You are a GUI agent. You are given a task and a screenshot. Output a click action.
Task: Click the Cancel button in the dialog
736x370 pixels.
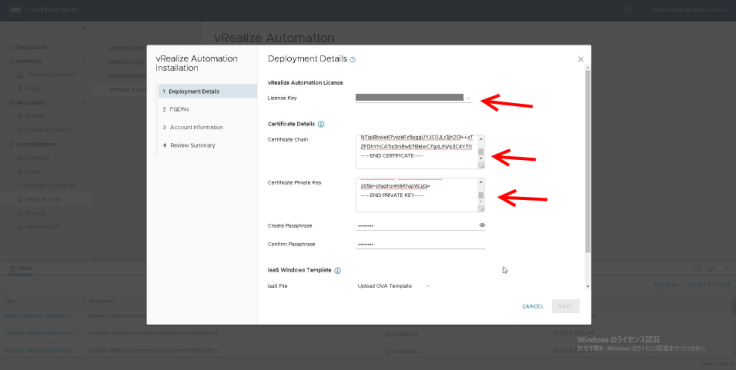[x=533, y=307]
